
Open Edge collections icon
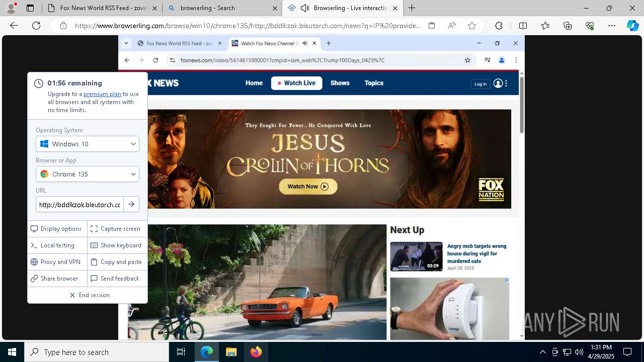(568, 26)
